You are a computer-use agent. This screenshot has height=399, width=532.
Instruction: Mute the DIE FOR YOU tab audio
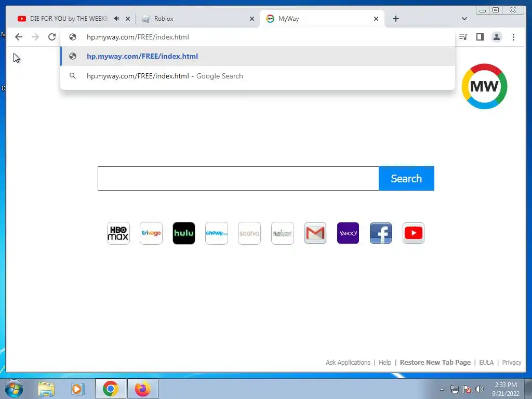click(x=117, y=19)
